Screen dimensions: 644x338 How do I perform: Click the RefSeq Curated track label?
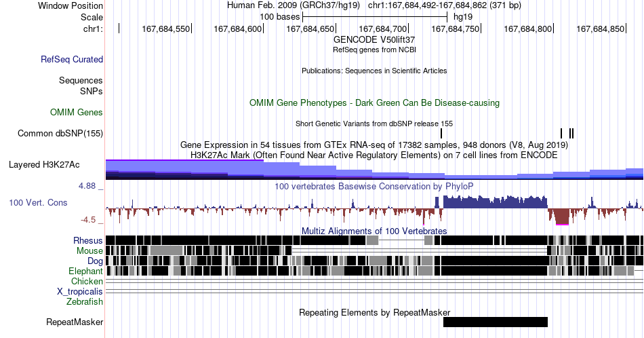(x=72, y=59)
